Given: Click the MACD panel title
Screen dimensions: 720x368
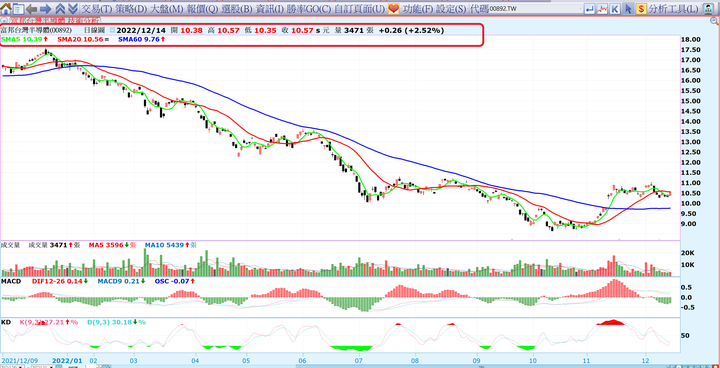Looking at the screenshot, I should click(11, 280).
